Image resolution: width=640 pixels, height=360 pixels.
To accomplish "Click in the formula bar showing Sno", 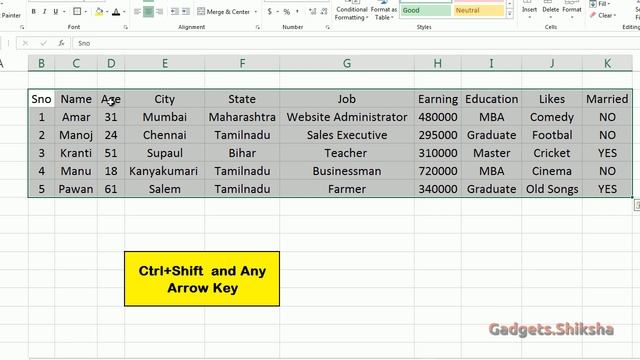I will pyautogui.click(x=355, y=43).
